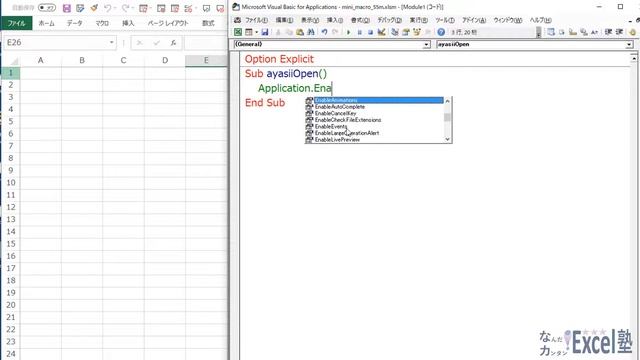Click the Paste icon in VBA toolbar
The width and height of the screenshot is (640, 360).
click(x=300, y=32)
